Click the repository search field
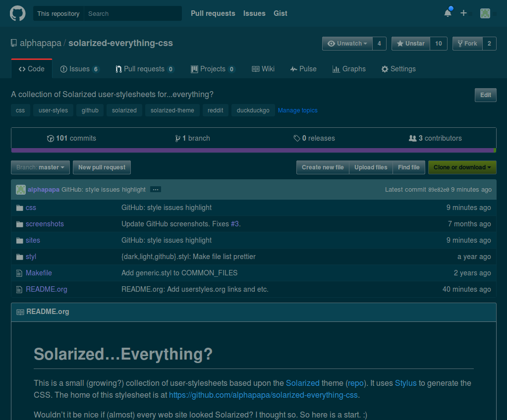The width and height of the screenshot is (507, 420). tap(133, 13)
